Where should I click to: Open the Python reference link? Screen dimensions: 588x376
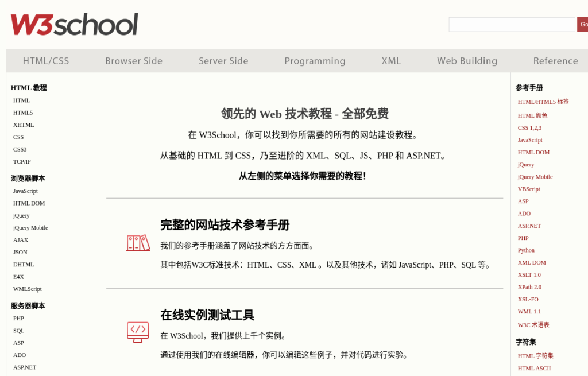pyautogui.click(x=526, y=250)
